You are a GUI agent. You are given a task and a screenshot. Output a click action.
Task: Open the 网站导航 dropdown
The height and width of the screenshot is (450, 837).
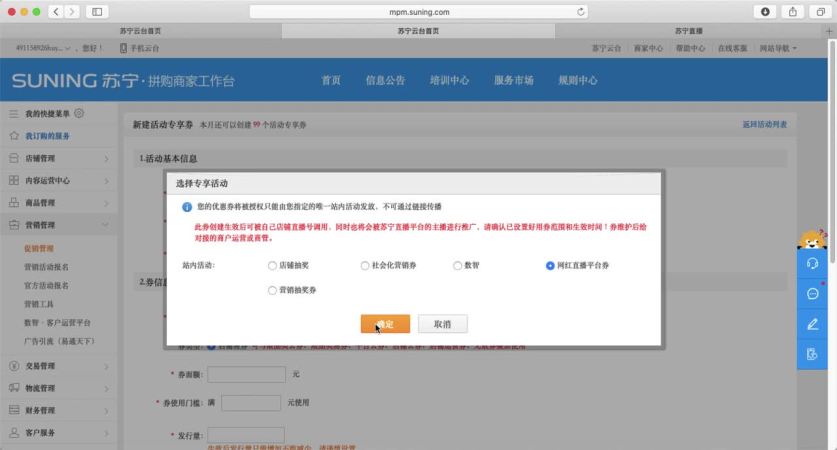(x=778, y=48)
